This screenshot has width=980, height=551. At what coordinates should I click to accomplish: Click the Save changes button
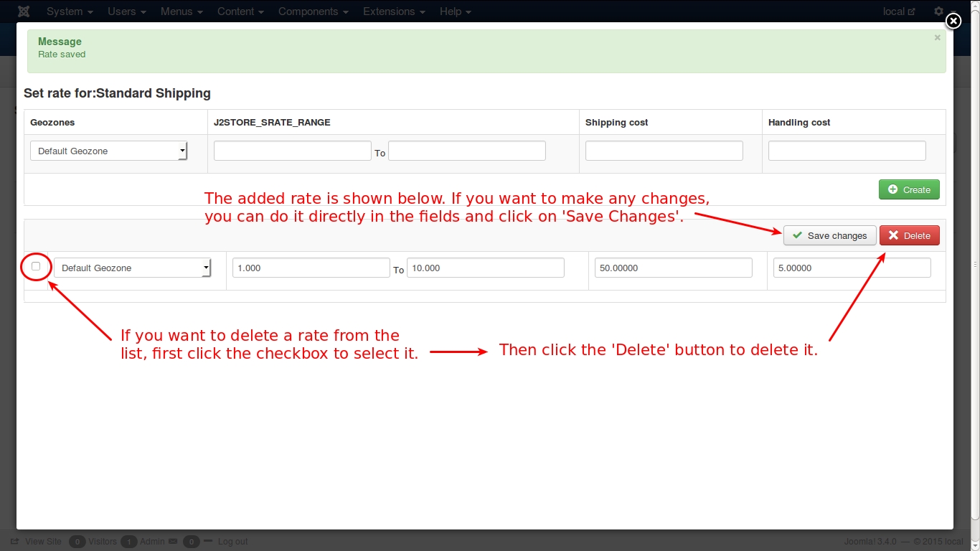pyautogui.click(x=829, y=236)
